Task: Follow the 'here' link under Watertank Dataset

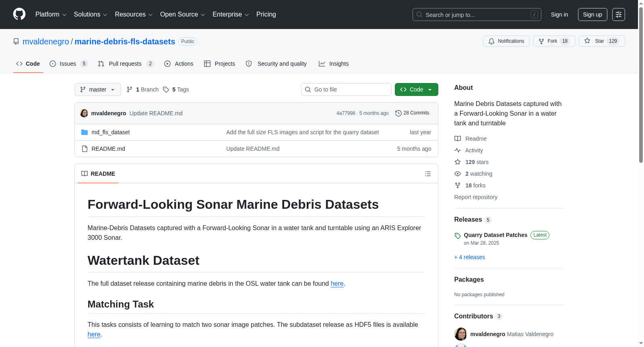Action: (337, 284)
